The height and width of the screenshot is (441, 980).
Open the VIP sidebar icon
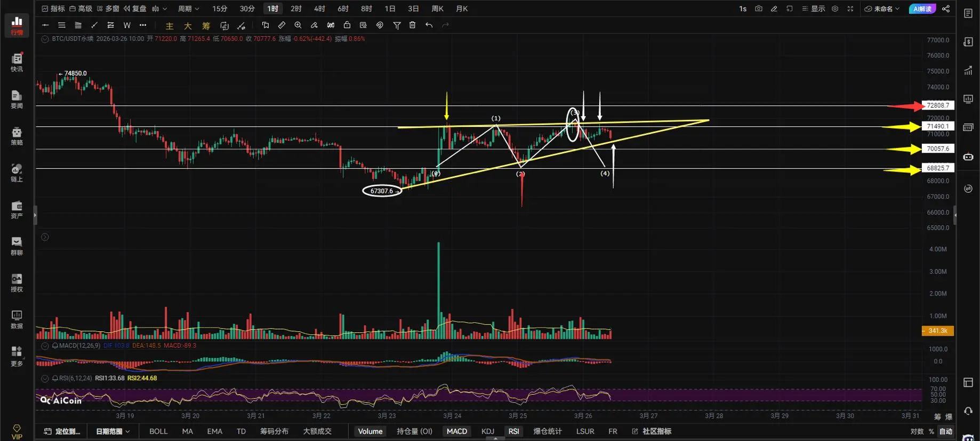click(17, 432)
